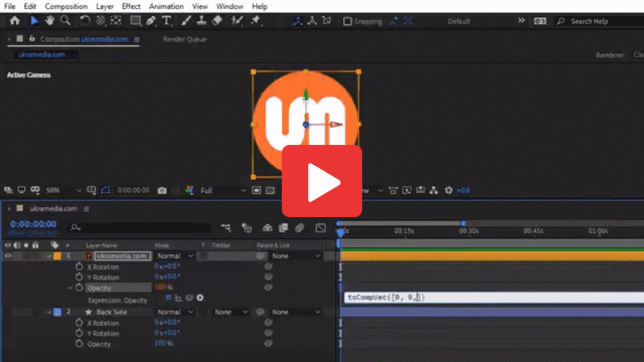Click the Show Channel color icon
644x362 pixels.
pos(189,191)
